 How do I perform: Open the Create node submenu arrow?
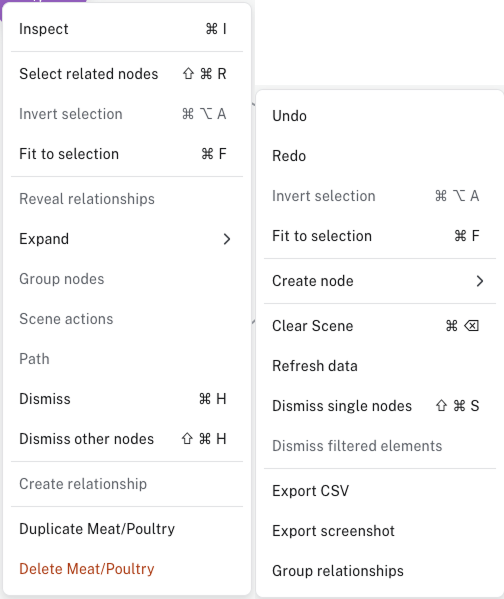pos(480,281)
